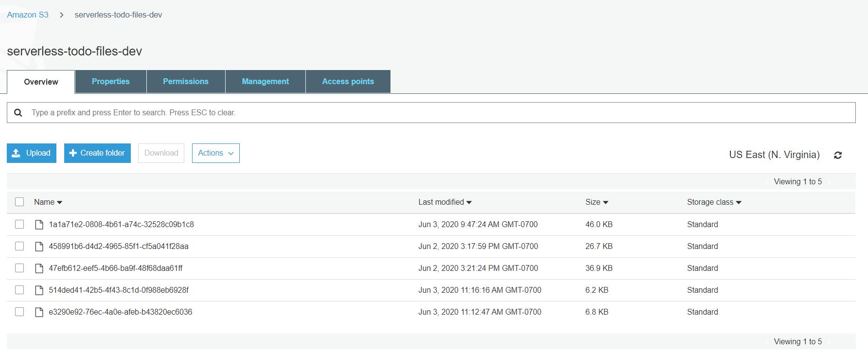868x355 pixels.
Task: Check the box for 47efb612-eef5-4b66-ba9f-48f68daa61ff
Action: coord(19,268)
